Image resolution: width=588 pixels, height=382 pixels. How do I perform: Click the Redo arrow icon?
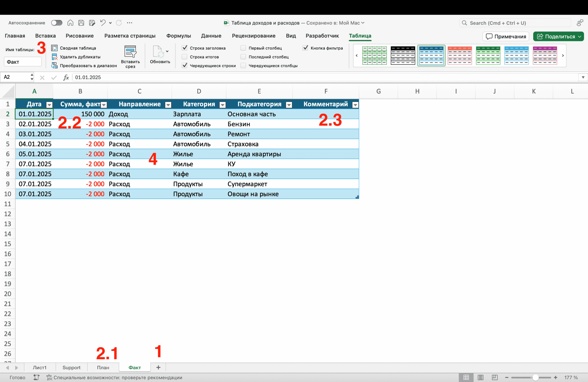click(119, 23)
